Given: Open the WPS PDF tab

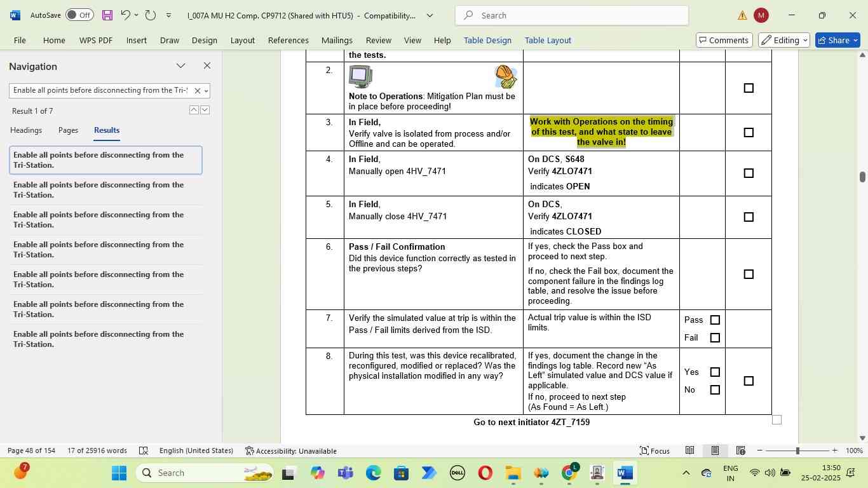Looking at the screenshot, I should (96, 40).
